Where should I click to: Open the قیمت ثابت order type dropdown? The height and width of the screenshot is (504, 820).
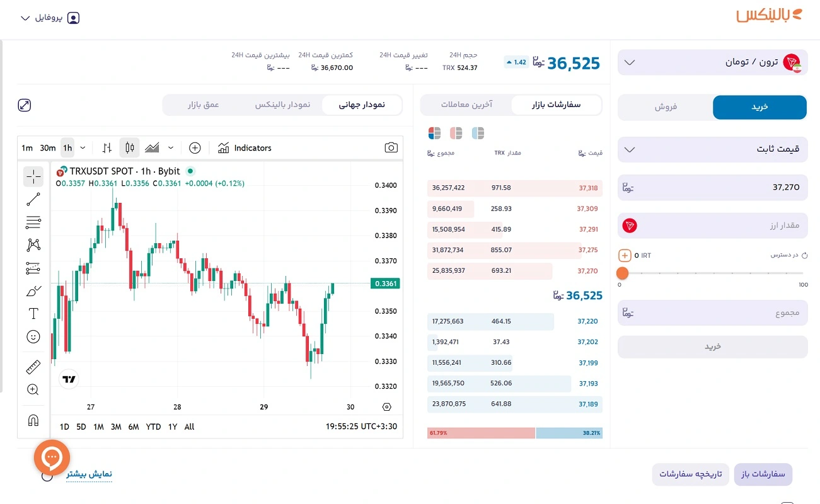[x=712, y=149]
